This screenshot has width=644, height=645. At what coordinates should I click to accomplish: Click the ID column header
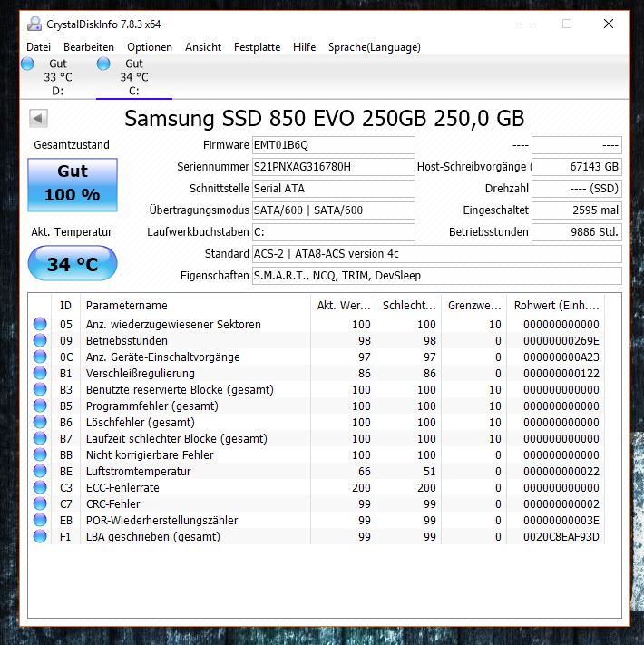click(66, 305)
